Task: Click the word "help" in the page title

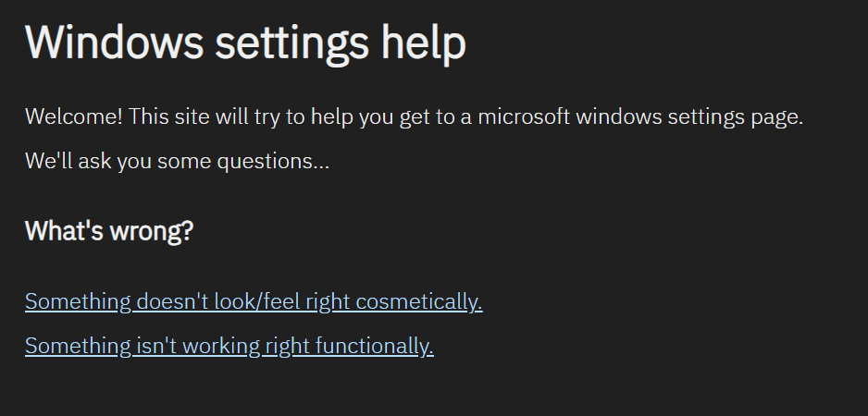Action: (421, 42)
